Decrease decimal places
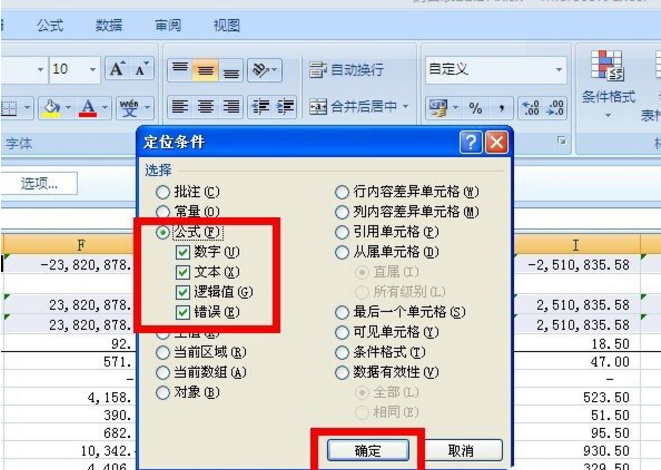 555,108
